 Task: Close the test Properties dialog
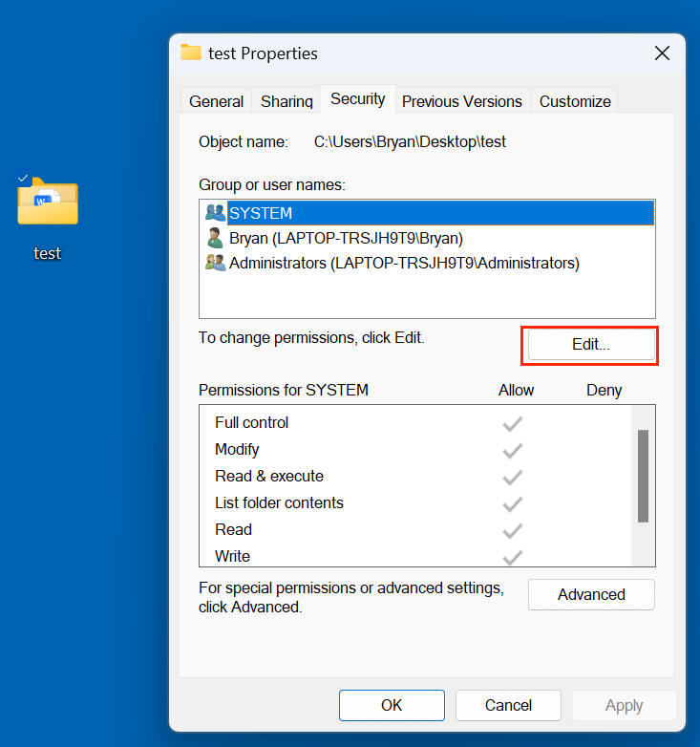662,53
